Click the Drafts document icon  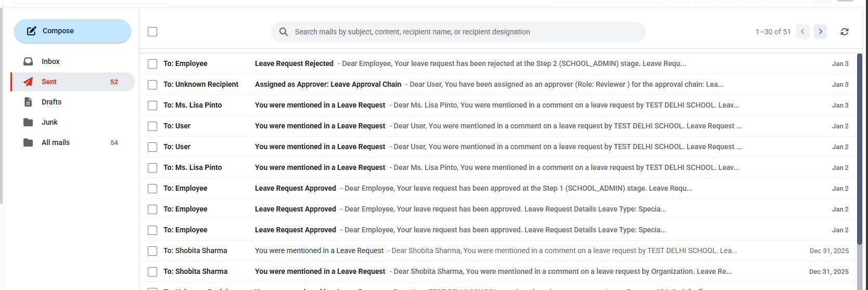click(x=28, y=102)
